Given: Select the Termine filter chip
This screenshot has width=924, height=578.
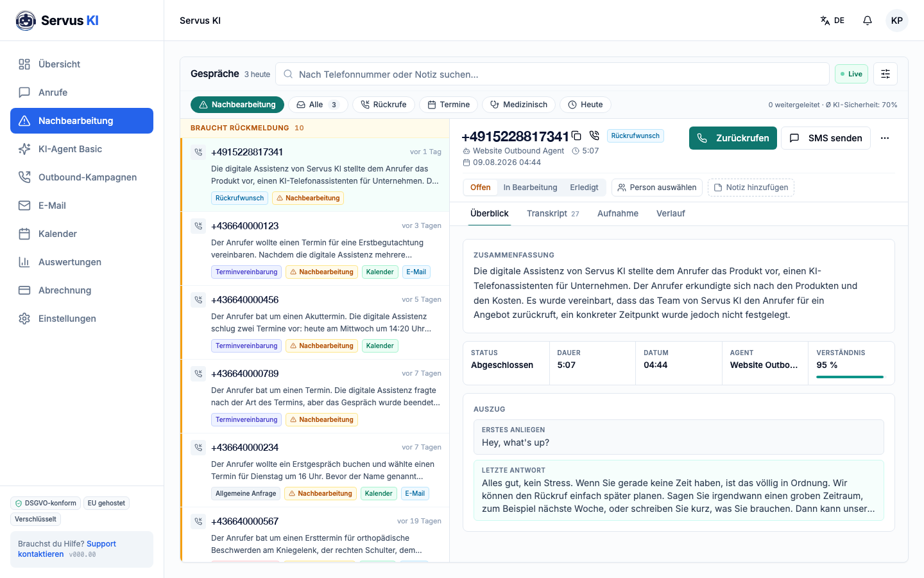Looking at the screenshot, I should [x=449, y=105].
